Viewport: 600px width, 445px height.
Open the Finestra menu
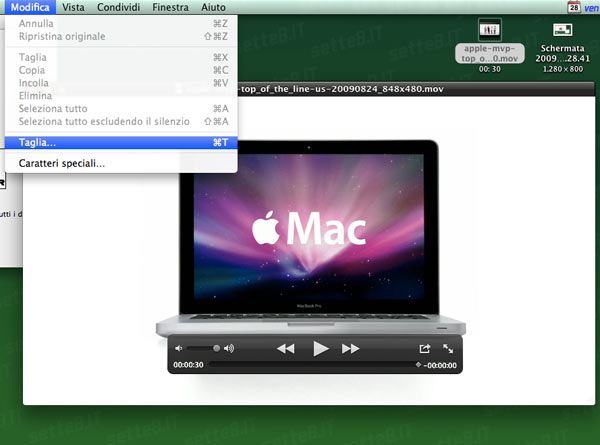(170, 7)
